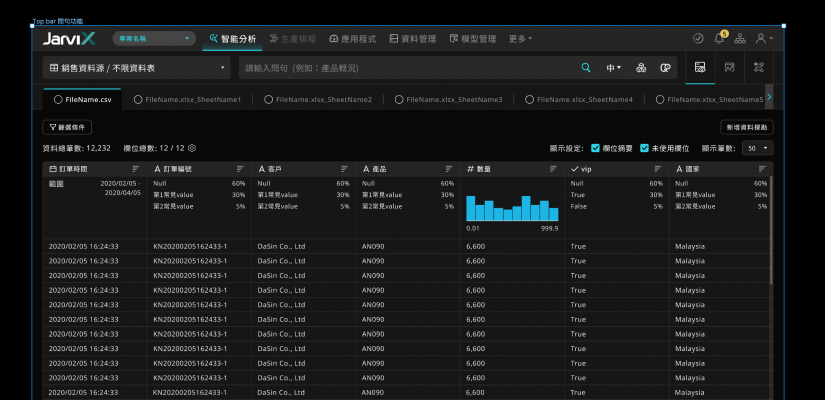The height and width of the screenshot is (400, 825).
Task: Click the 2020/02/05 - 2020/04/05 range text
Action: click(120, 188)
